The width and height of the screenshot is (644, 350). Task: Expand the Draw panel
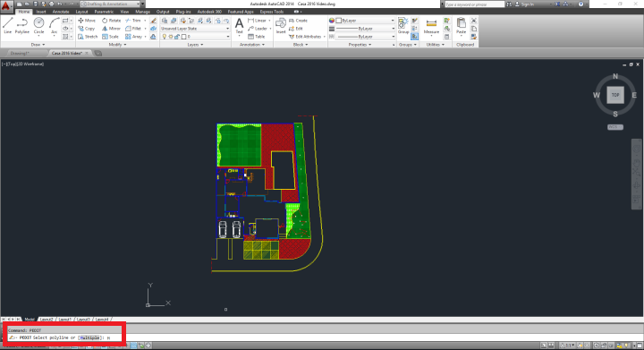[x=38, y=45]
